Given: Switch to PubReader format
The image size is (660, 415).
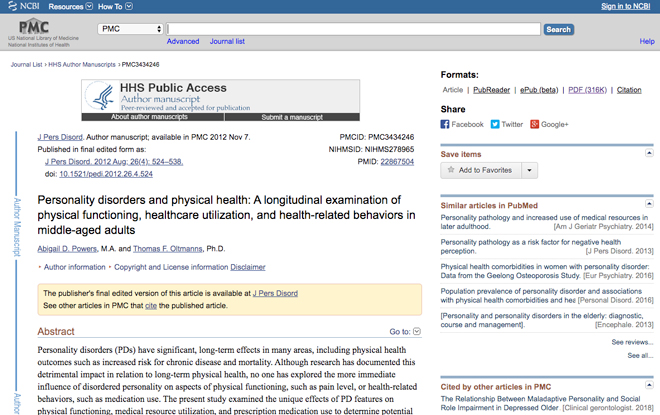Looking at the screenshot, I should click(491, 90).
